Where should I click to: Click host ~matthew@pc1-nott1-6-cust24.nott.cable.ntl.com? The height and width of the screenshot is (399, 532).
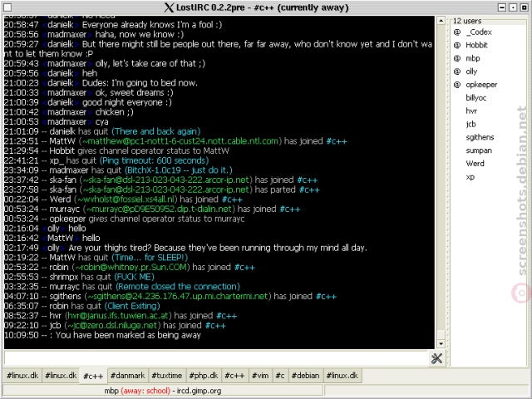coord(180,141)
